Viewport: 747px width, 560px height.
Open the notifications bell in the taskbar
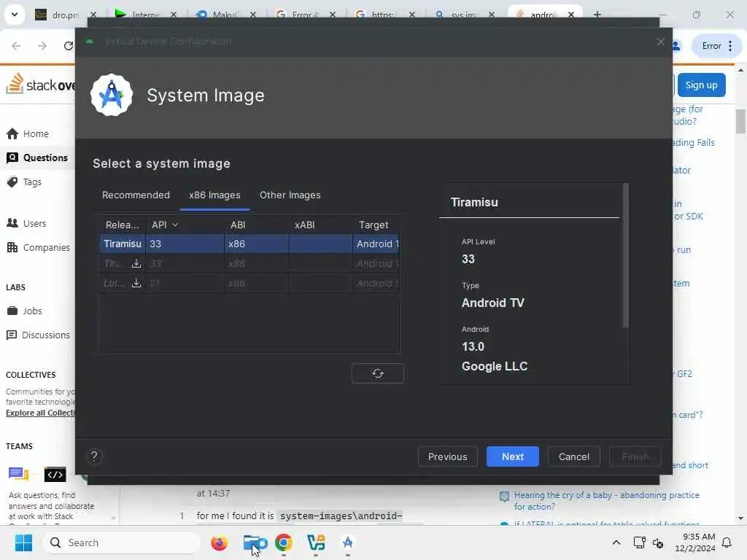727,542
